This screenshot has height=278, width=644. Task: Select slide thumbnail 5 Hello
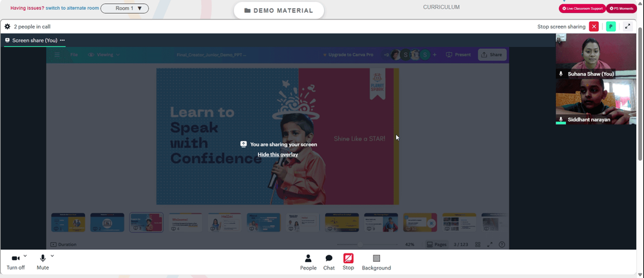tap(225, 223)
